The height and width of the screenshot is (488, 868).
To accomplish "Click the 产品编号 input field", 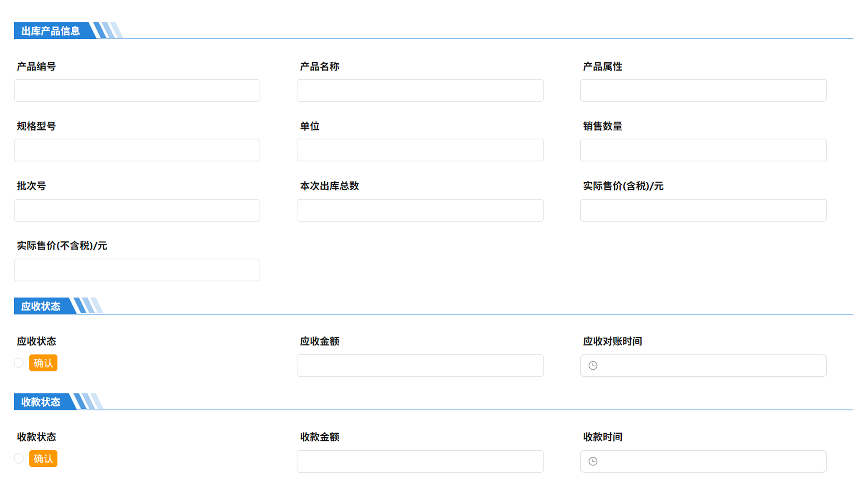I will click(137, 90).
